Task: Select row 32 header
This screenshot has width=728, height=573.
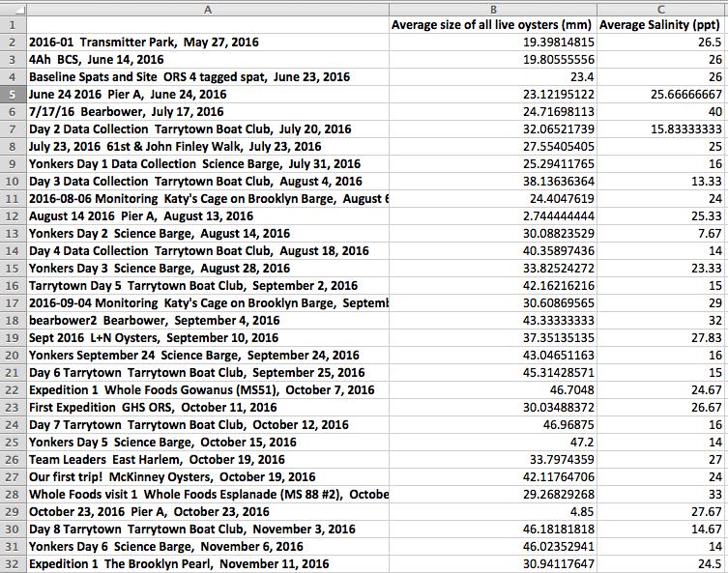Action: (13, 564)
